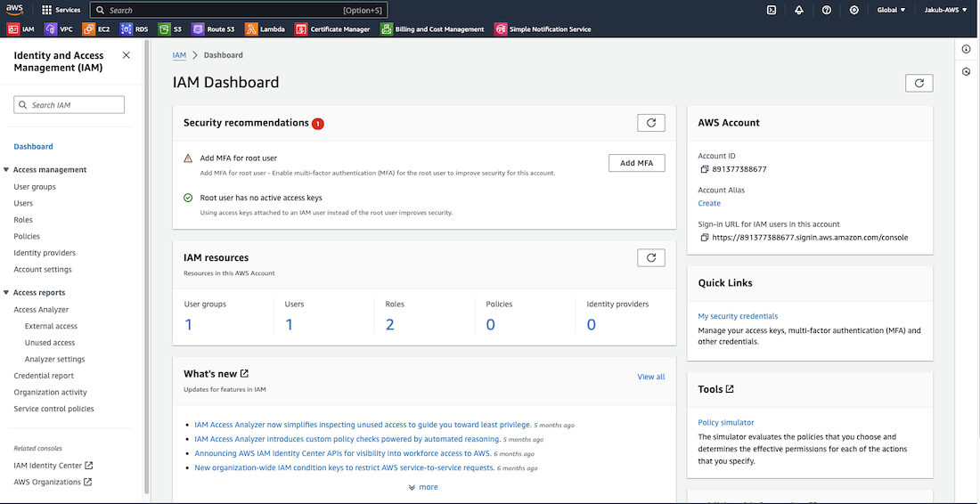Open What's new external link icon

click(244, 373)
